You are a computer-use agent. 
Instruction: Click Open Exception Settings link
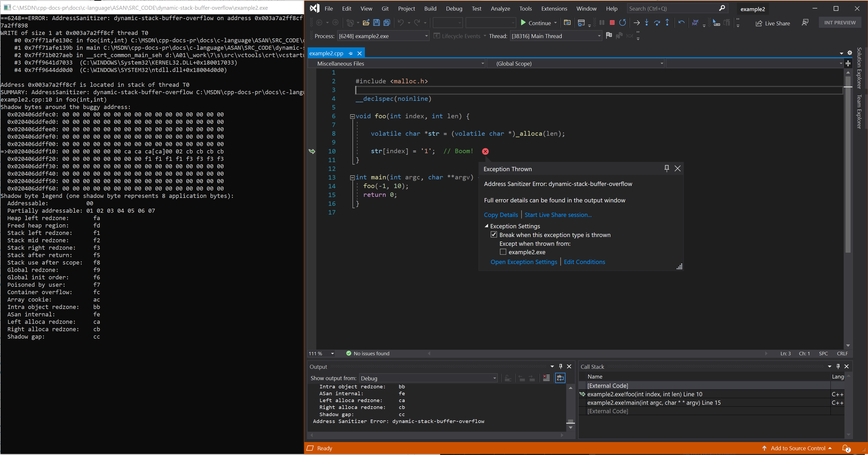[x=523, y=261]
